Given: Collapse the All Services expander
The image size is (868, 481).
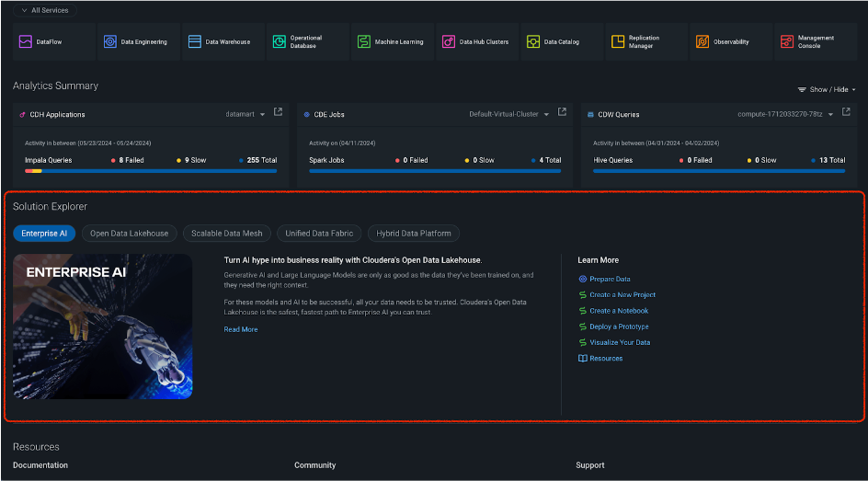Looking at the screenshot, I should [x=44, y=10].
